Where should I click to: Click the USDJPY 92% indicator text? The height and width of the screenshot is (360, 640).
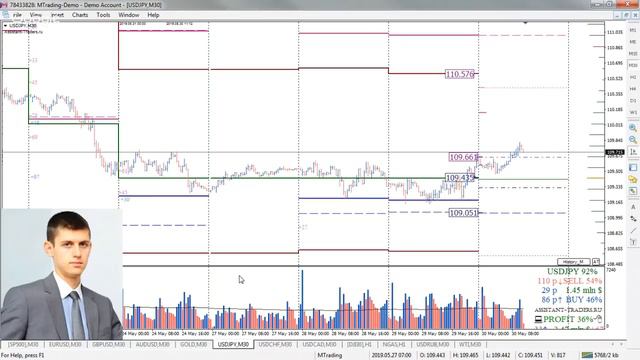coord(572,271)
